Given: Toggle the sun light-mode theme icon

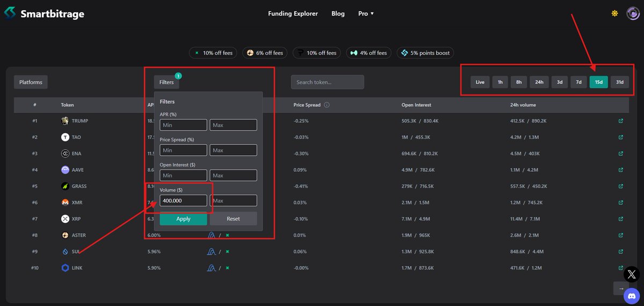Looking at the screenshot, I should point(614,13).
